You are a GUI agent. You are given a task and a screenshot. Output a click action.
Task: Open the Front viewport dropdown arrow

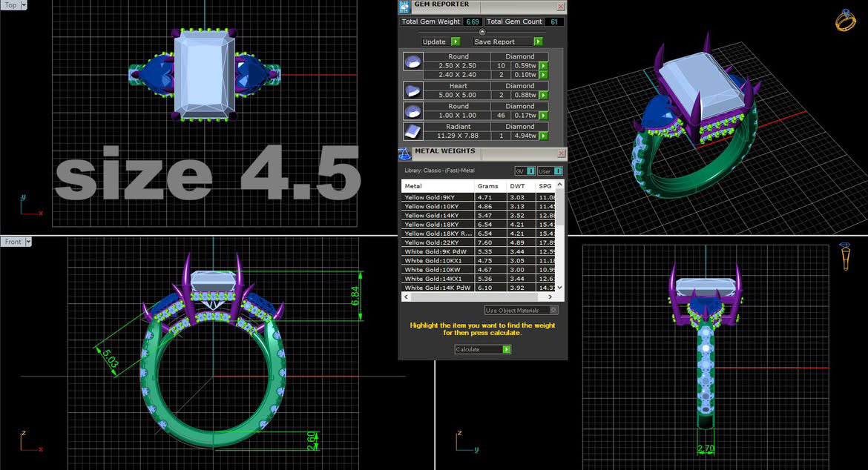click(28, 242)
